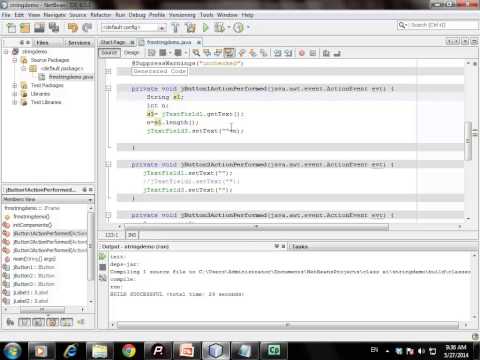Screen dimensions: 480x360
Task: Click the editor vertical scrollbar thumb
Action: pyautogui.click(x=468, y=140)
